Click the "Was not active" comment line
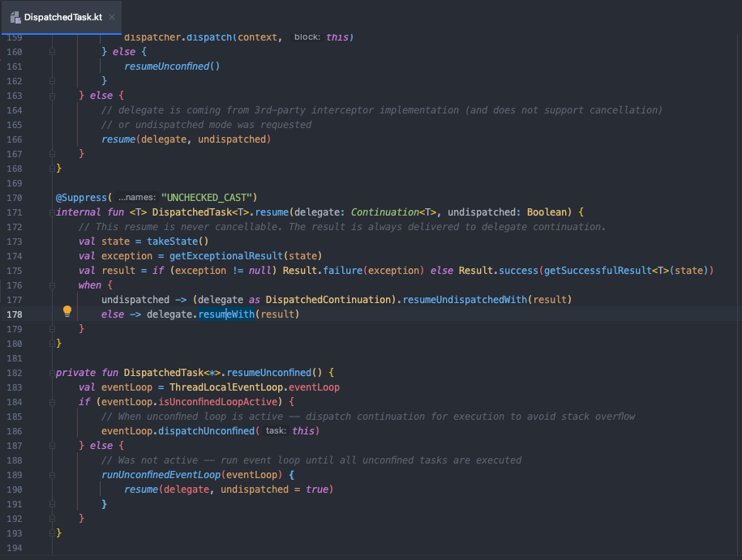The height and width of the screenshot is (560, 742). 311,460
